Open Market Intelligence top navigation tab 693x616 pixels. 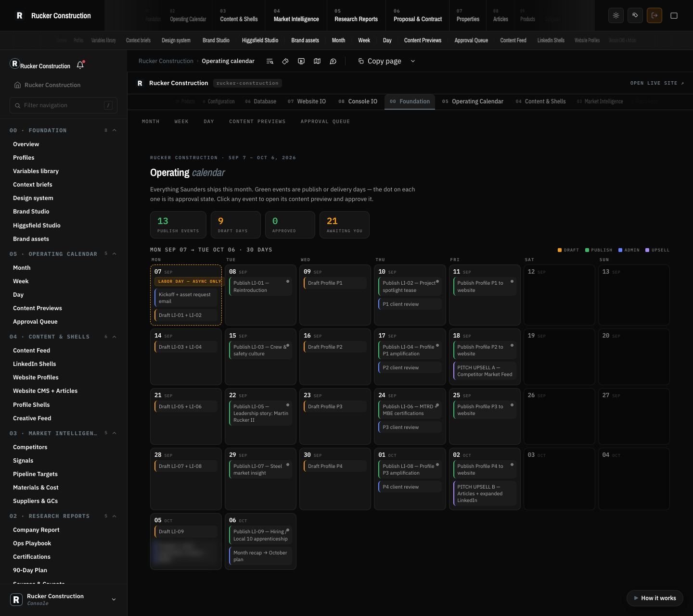[296, 15]
